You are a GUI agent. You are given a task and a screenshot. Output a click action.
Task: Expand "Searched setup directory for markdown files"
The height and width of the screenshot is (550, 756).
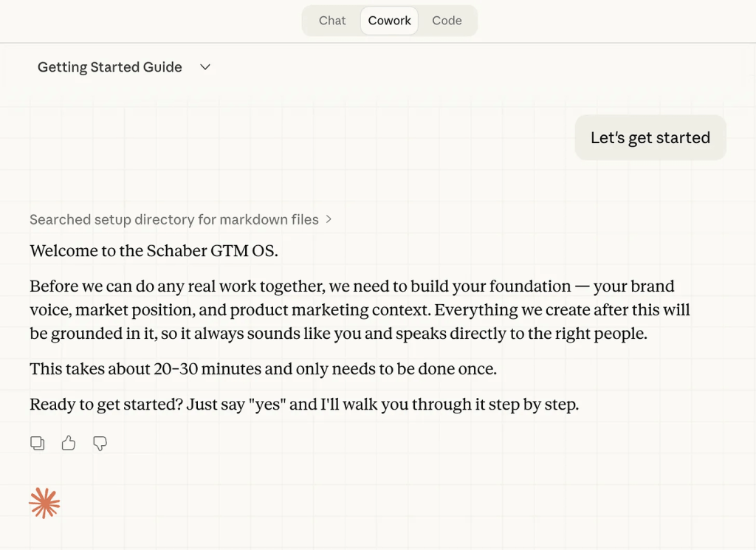click(x=174, y=219)
